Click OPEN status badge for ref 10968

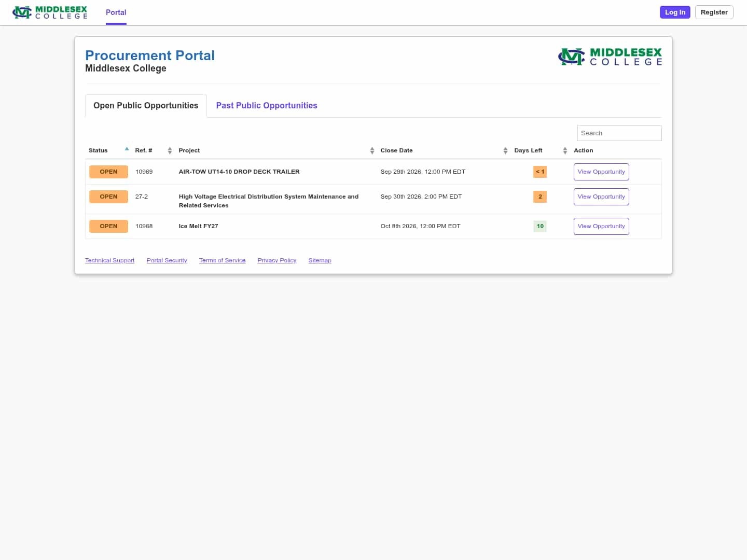pyautogui.click(x=108, y=226)
